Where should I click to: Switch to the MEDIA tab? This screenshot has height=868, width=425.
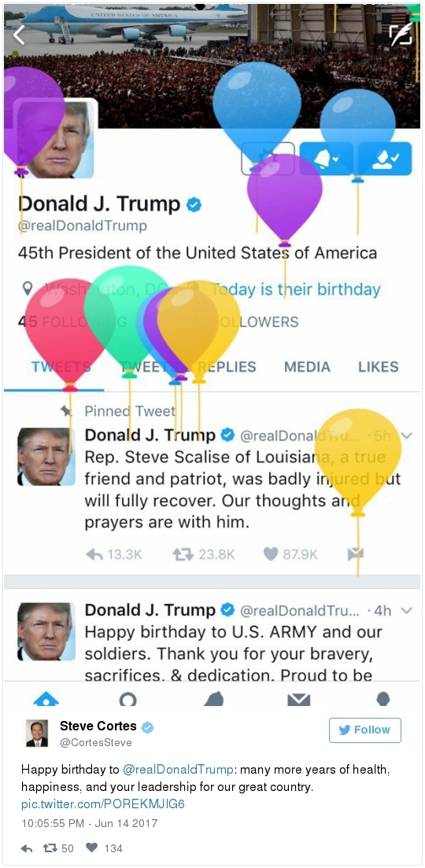tap(307, 366)
